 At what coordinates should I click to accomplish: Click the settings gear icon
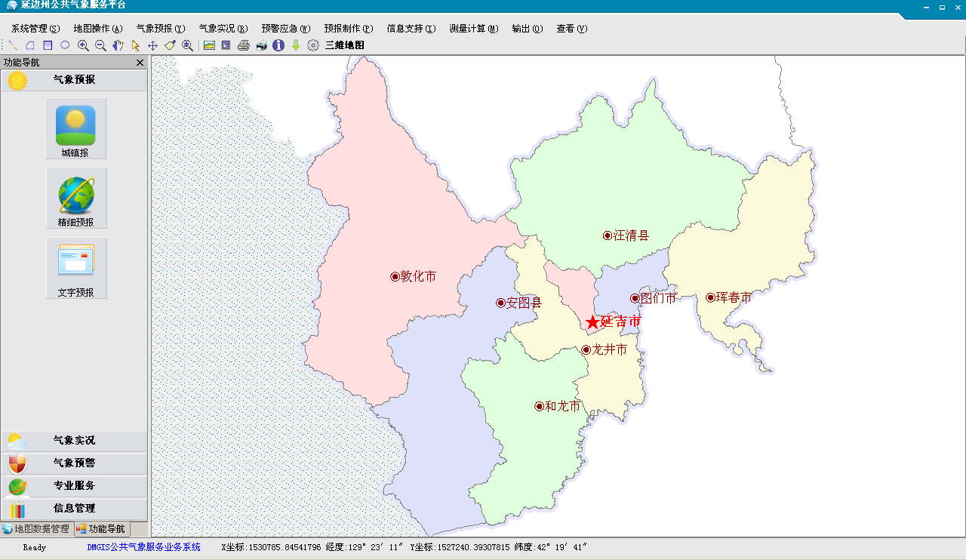(312, 45)
